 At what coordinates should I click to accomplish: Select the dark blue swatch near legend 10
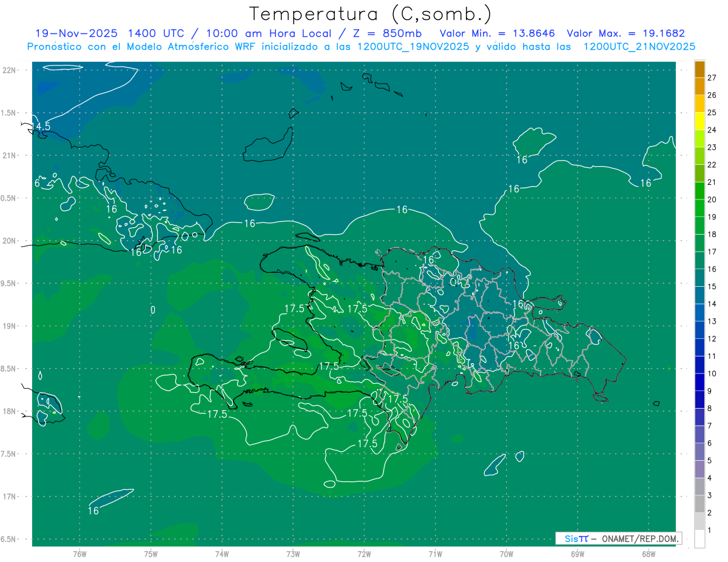point(699,365)
